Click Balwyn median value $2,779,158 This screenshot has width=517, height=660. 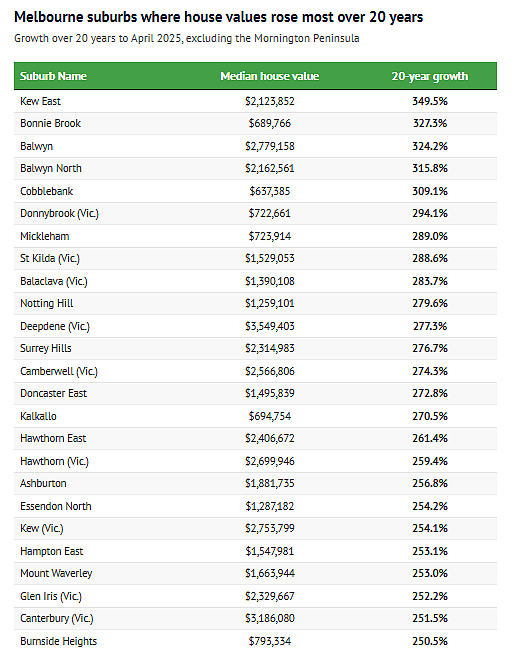tap(270, 146)
